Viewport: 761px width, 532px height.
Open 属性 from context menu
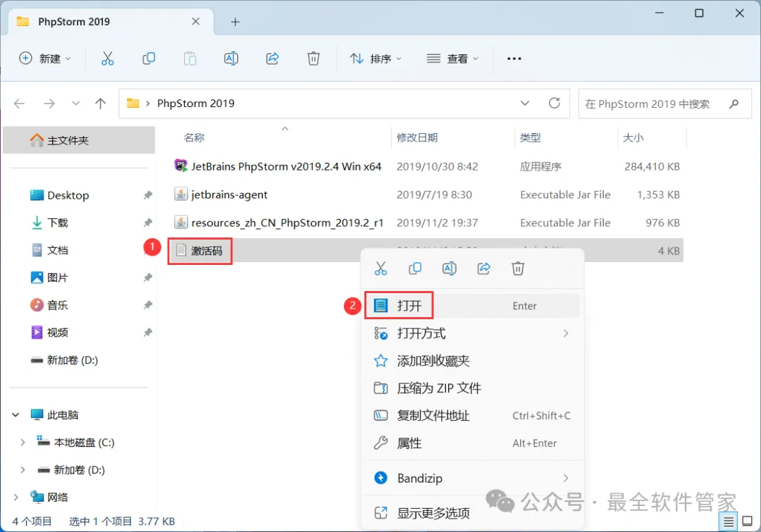click(471, 443)
